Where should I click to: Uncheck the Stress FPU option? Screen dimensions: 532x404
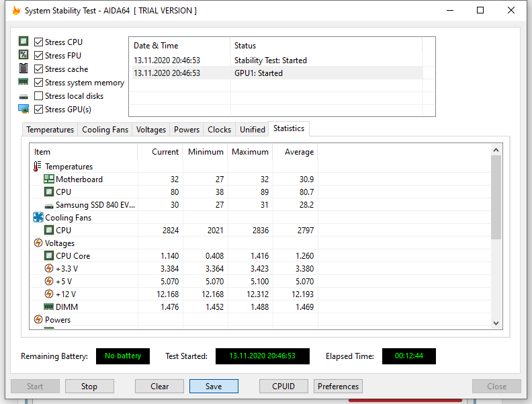[39, 55]
